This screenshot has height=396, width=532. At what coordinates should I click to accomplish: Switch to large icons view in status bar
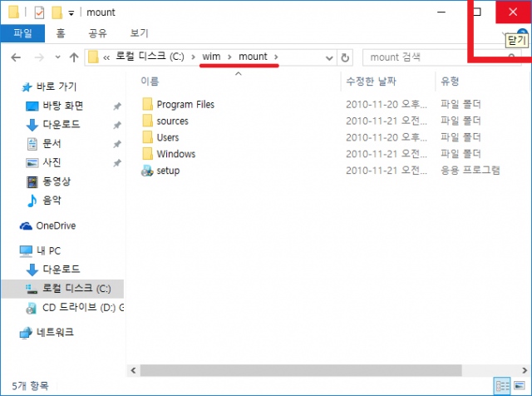pos(520,386)
